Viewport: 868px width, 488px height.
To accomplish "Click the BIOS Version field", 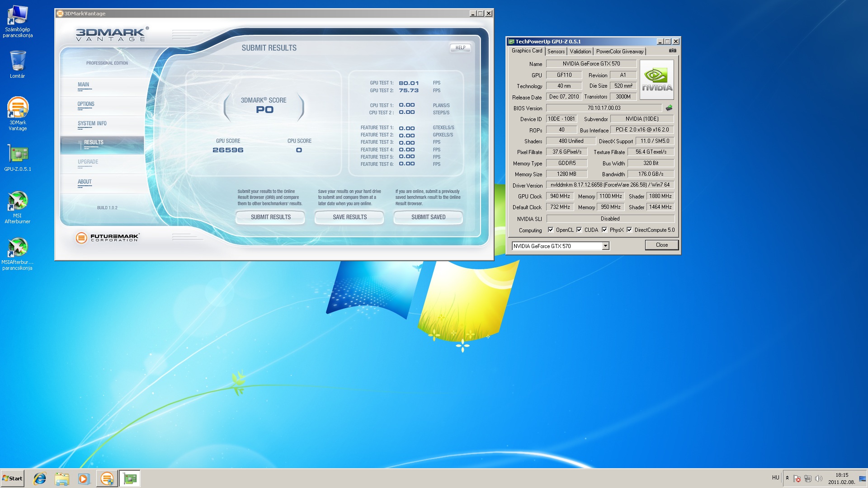I will [x=604, y=108].
